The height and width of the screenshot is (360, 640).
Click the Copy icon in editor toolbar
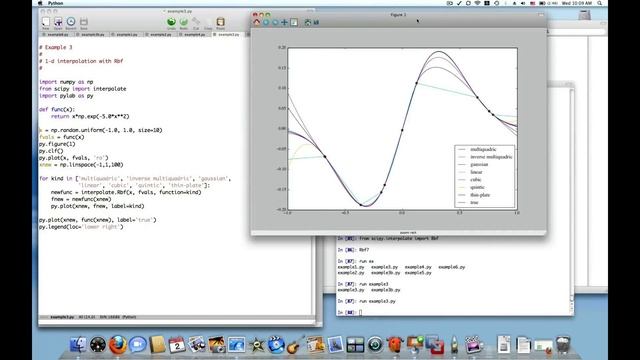click(208, 22)
